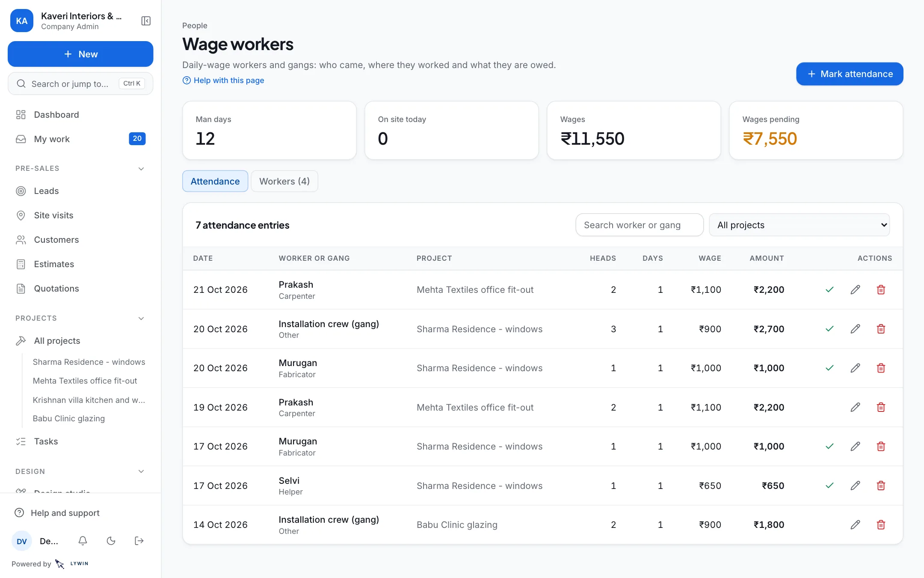Click the New button
Screen dimensions: 924x578
pos(80,54)
